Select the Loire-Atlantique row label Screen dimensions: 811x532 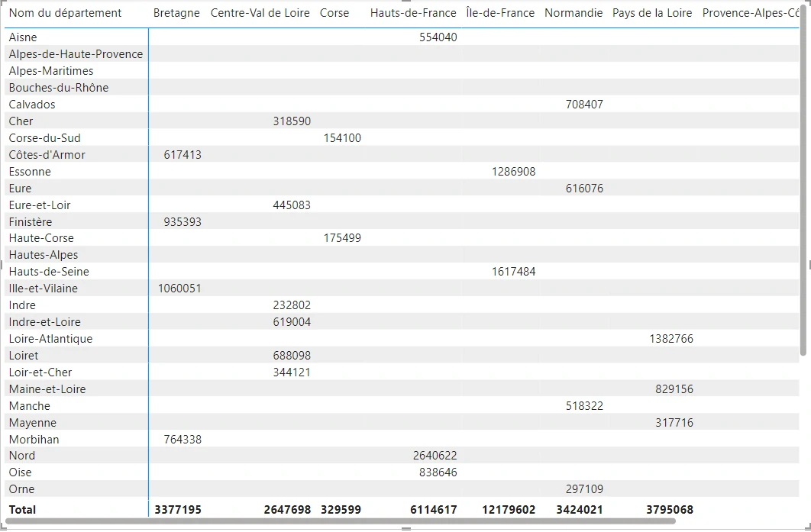tap(50, 339)
